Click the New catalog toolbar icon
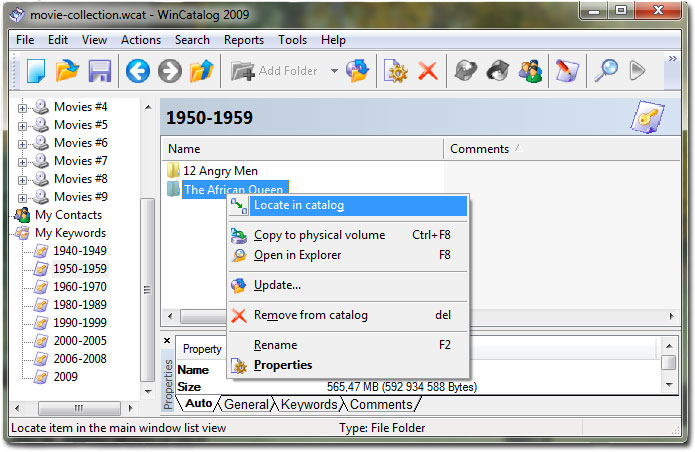 (36, 71)
